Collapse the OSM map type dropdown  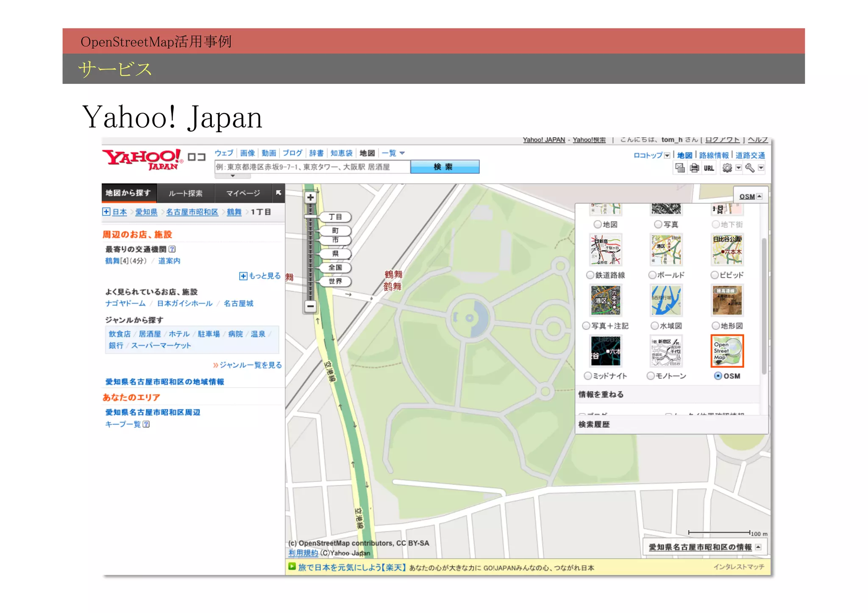point(759,196)
